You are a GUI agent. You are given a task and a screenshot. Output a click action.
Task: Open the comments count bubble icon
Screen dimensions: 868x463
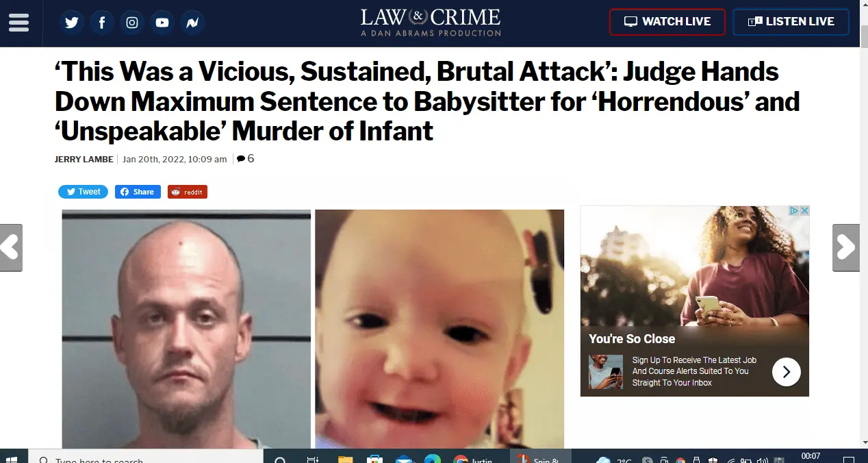[241, 159]
